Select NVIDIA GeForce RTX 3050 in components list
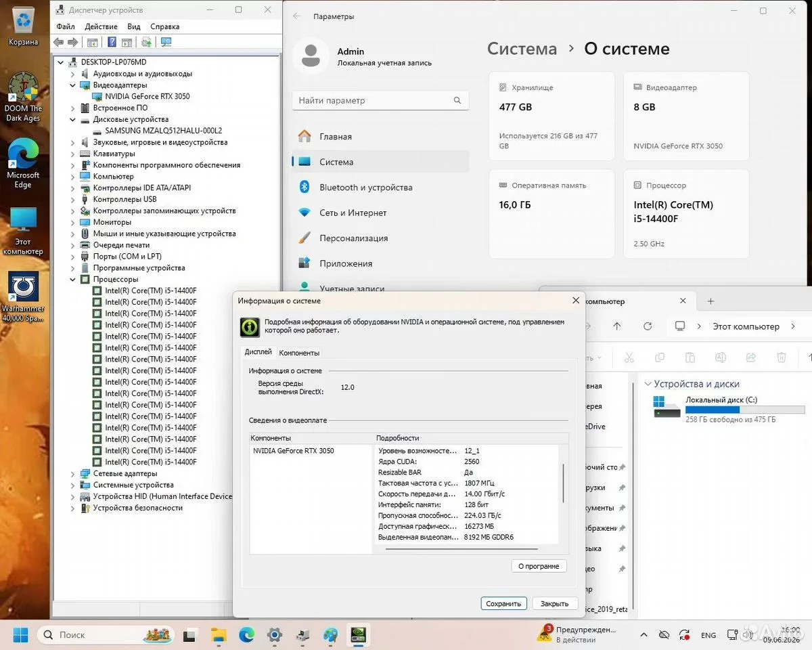Image resolution: width=812 pixels, height=650 pixels. (293, 451)
